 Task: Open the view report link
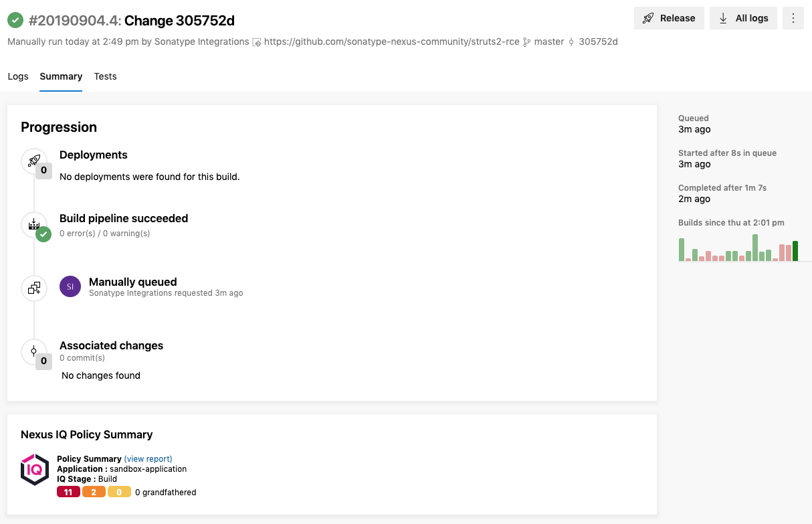pyautogui.click(x=148, y=458)
